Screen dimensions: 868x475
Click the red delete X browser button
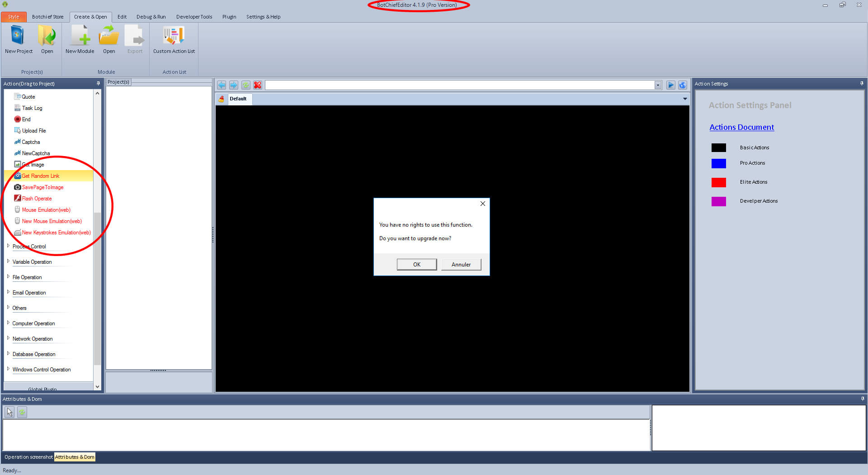click(x=258, y=85)
